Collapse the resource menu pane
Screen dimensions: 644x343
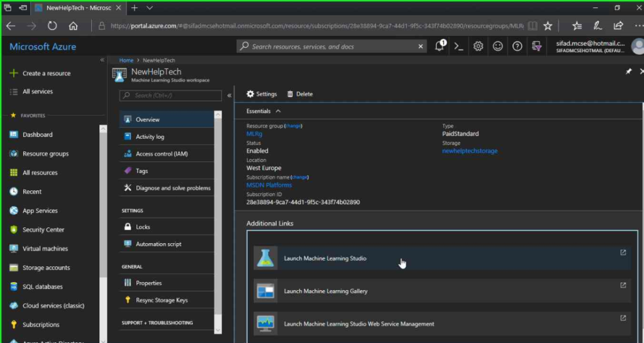229,95
